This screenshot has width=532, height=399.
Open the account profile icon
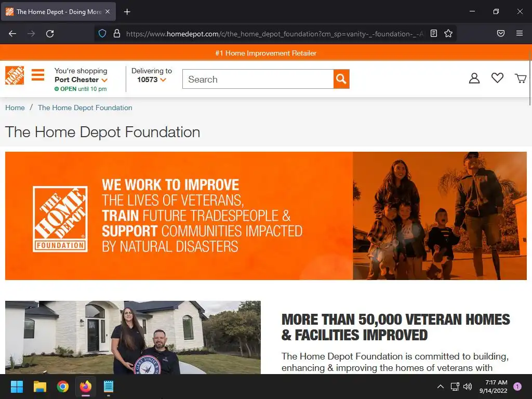474,78
